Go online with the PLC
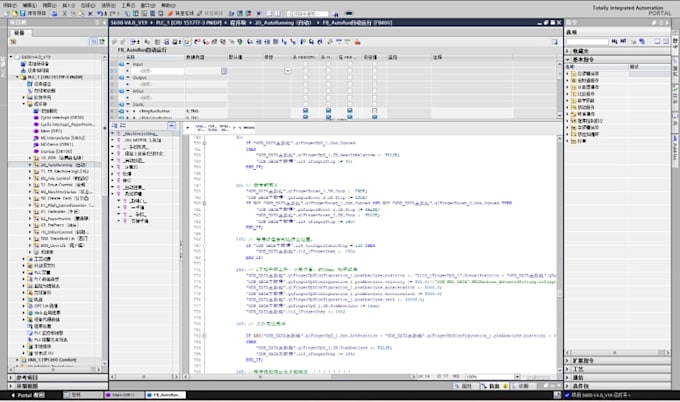The image size is (680, 402). (x=182, y=13)
